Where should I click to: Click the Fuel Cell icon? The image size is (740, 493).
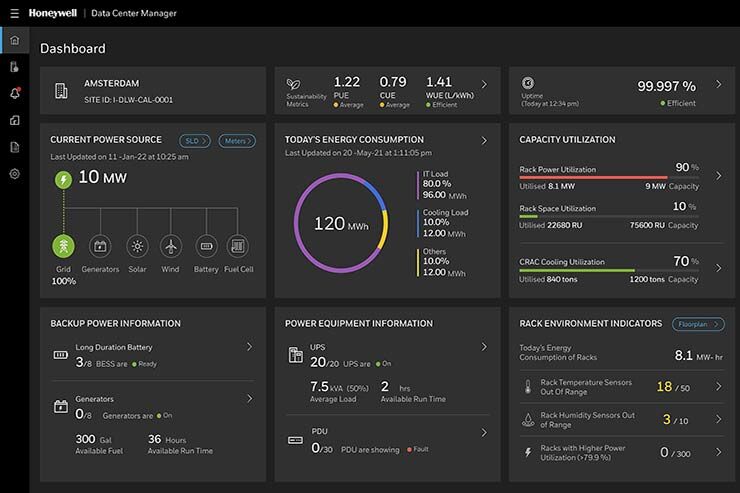(x=237, y=246)
